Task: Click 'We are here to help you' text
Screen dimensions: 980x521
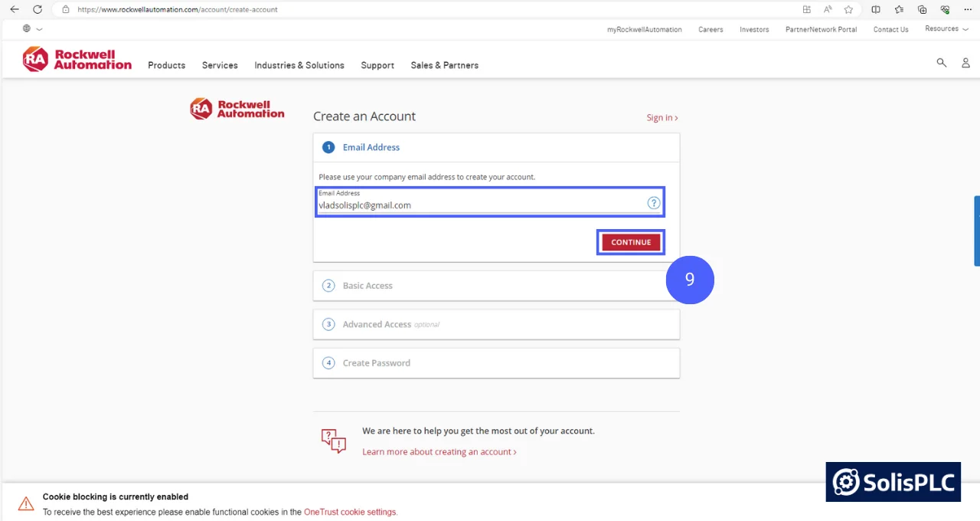Action: 479,431
